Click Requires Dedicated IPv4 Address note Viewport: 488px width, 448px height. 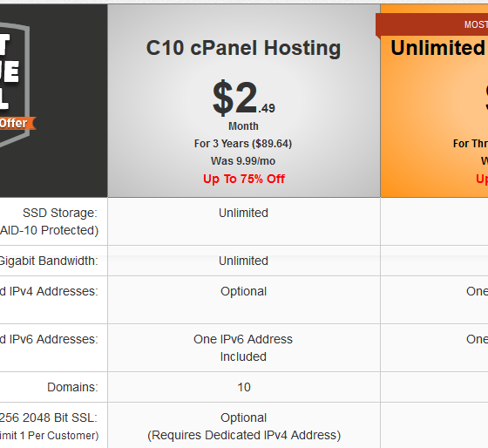[x=244, y=435]
